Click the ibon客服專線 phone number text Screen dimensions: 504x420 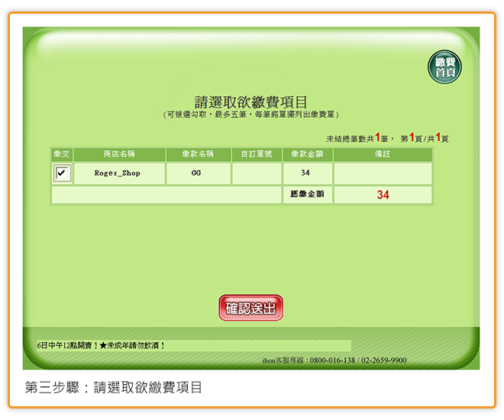[x=334, y=360]
